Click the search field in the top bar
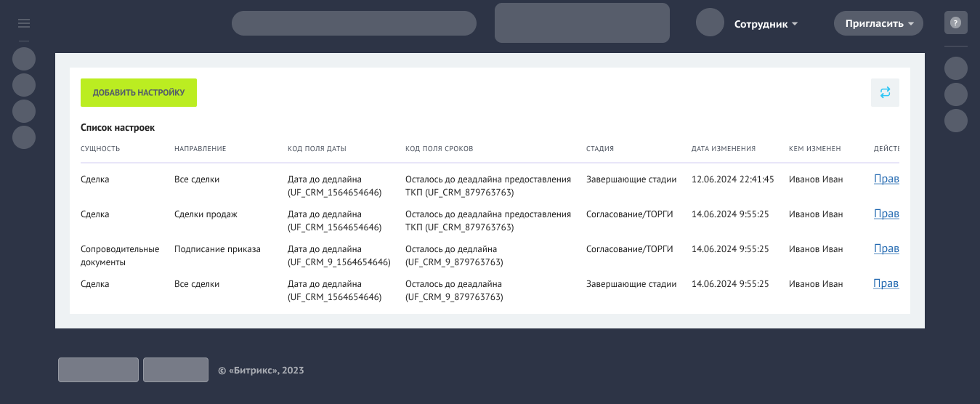 (x=354, y=23)
